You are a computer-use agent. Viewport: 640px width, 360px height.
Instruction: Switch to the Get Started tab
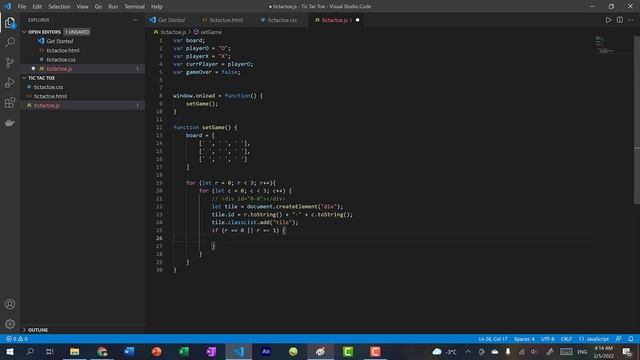(x=171, y=20)
